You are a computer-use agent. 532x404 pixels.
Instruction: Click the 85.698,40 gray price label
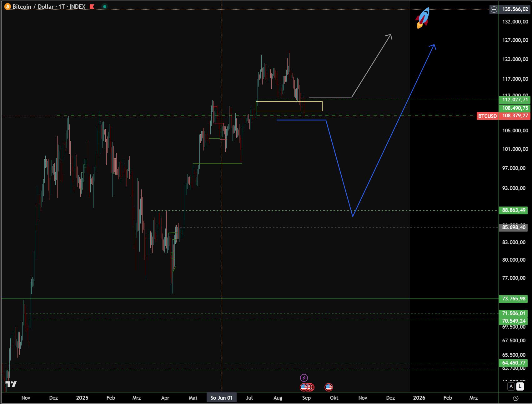514,228
